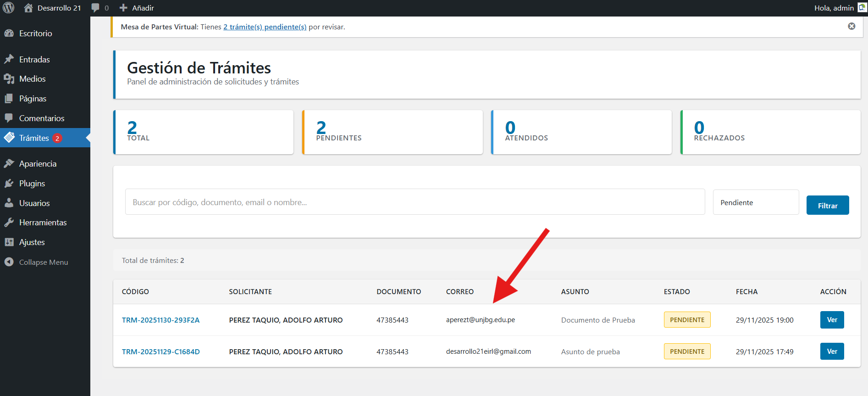This screenshot has height=396, width=868.
Task: Click the comments bubble icon in admin bar
Action: pyautogui.click(x=95, y=8)
